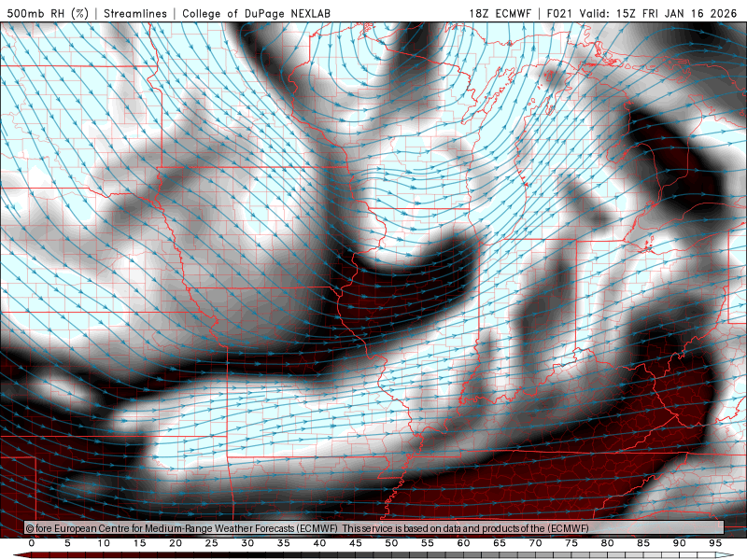This screenshot has width=747, height=560.
Task: Click "College of DuPage NEXLAB" header text
Action: [256, 13]
